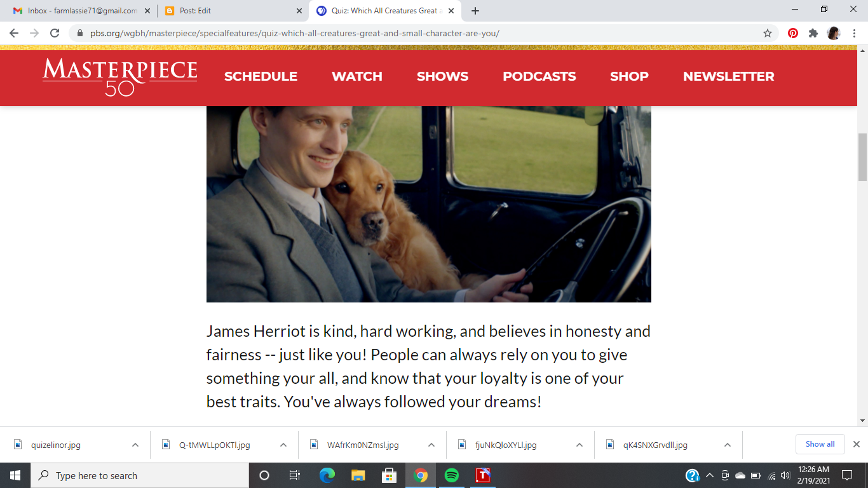868x488 pixels.
Task: Click the scrollbar up arrow
Action: click(862, 51)
